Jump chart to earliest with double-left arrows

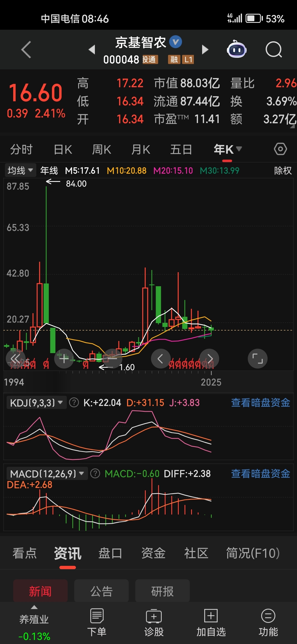pyautogui.click(x=16, y=359)
